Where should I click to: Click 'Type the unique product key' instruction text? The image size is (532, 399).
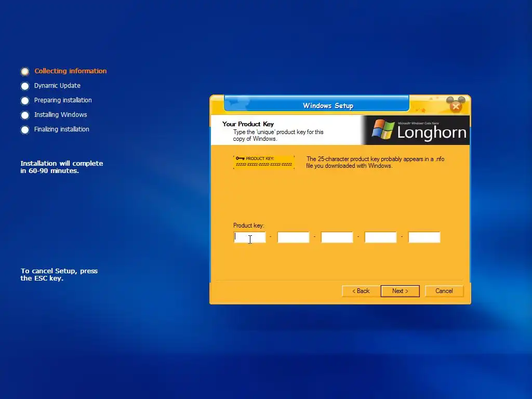[x=278, y=136]
